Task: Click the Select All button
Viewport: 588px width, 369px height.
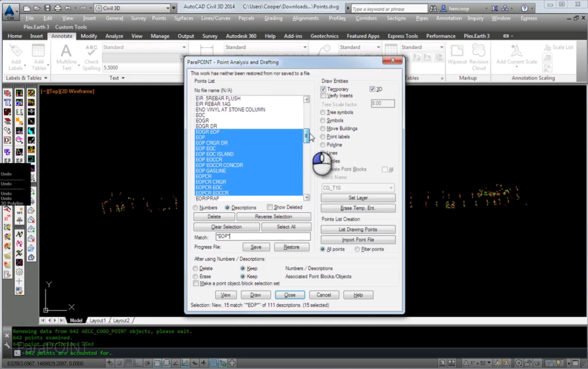Action: tap(286, 227)
